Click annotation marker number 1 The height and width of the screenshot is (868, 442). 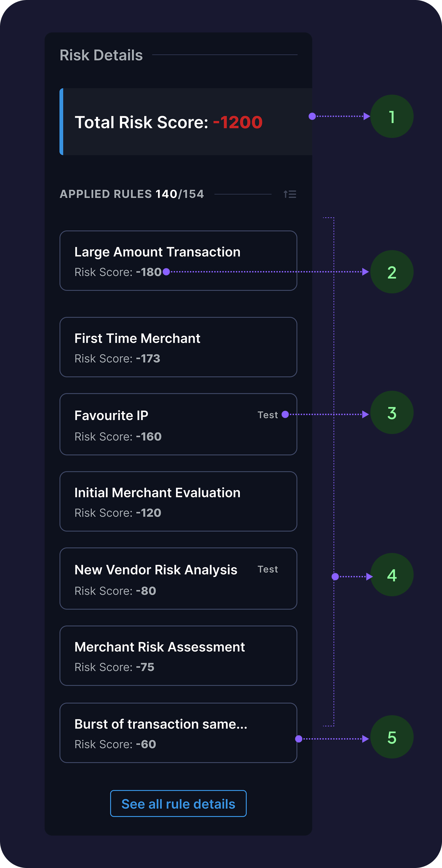[392, 116]
